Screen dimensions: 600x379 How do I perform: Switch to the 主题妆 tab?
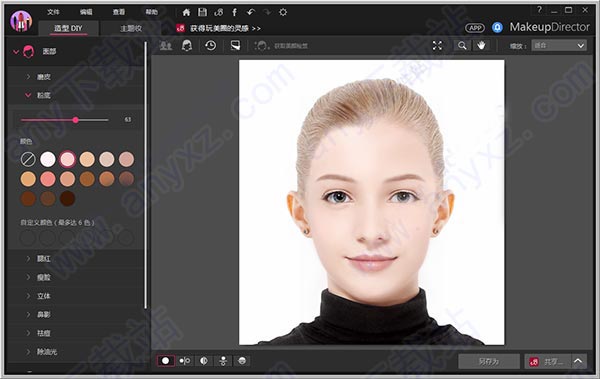[131, 28]
